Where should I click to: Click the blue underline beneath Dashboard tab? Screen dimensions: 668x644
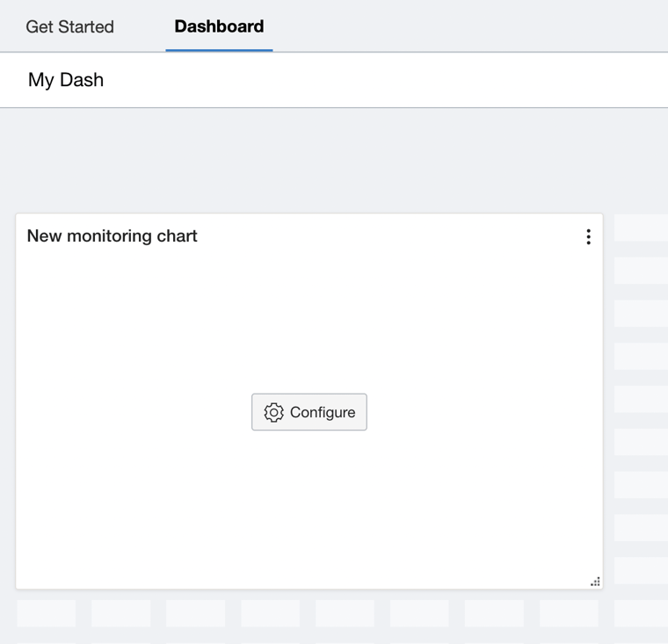coord(219,50)
